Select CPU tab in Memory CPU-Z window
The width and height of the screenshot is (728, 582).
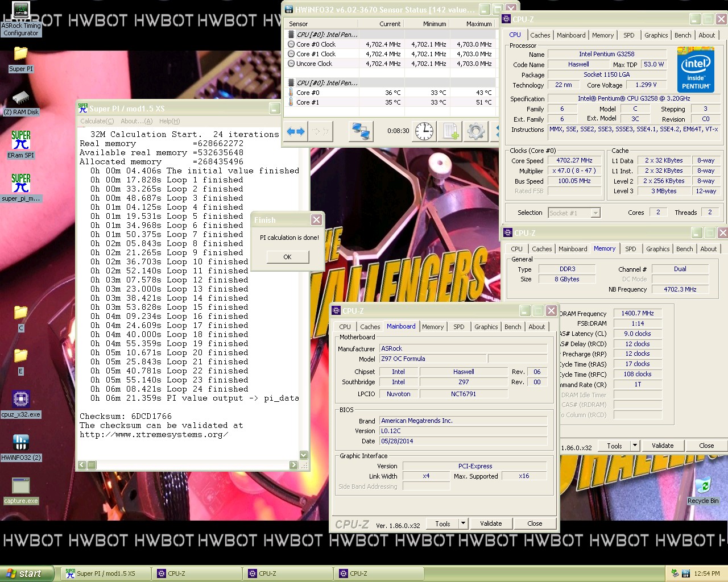(516, 249)
